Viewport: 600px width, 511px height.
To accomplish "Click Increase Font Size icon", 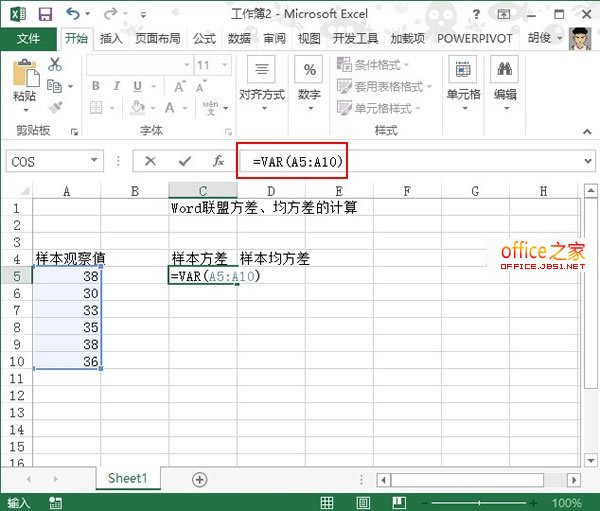I will pos(179,87).
